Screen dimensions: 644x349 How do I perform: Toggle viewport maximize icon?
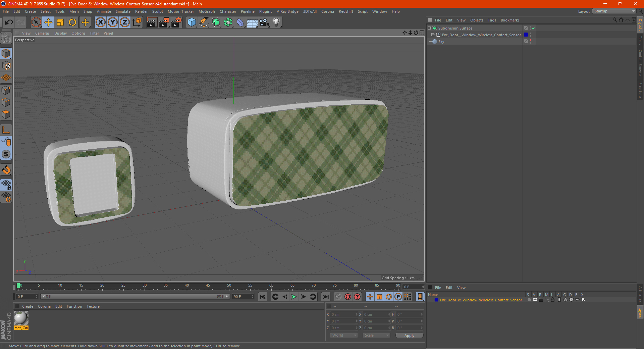(x=422, y=33)
